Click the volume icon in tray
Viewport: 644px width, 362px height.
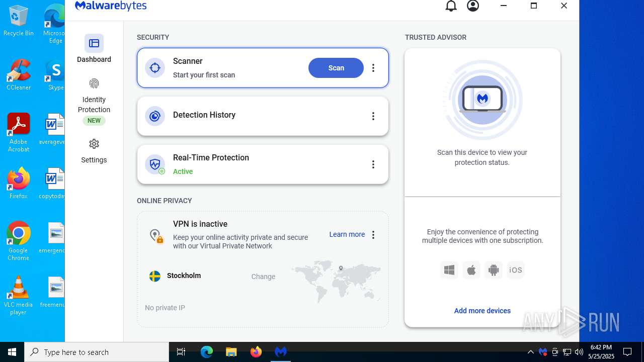click(x=579, y=352)
